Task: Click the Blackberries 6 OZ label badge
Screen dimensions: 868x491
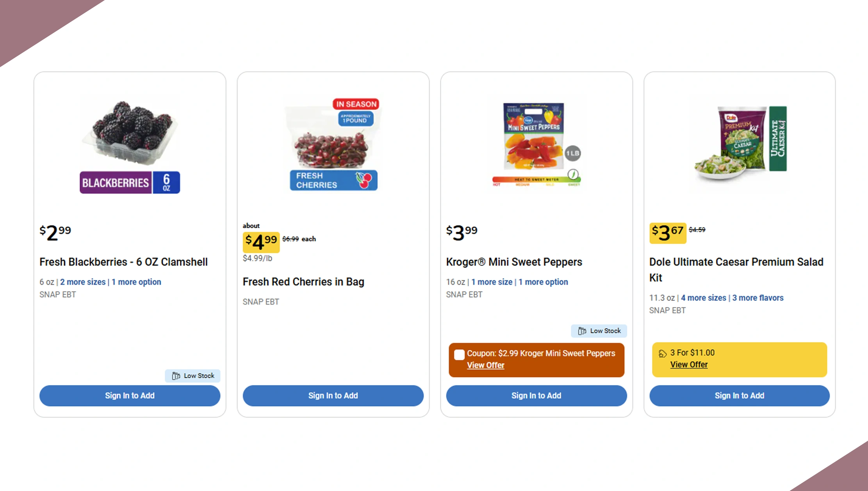Action: (130, 182)
